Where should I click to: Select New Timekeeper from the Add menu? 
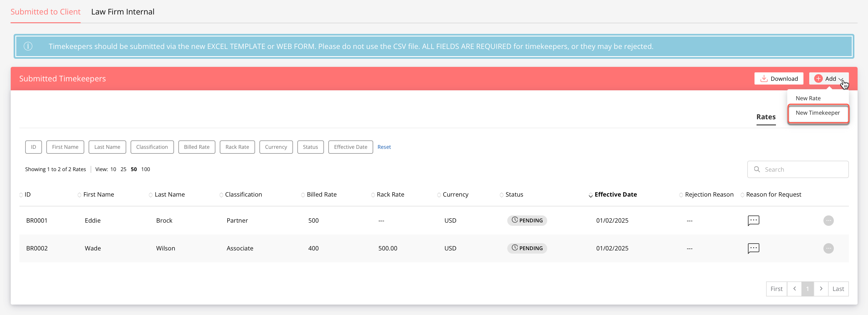pyautogui.click(x=818, y=113)
